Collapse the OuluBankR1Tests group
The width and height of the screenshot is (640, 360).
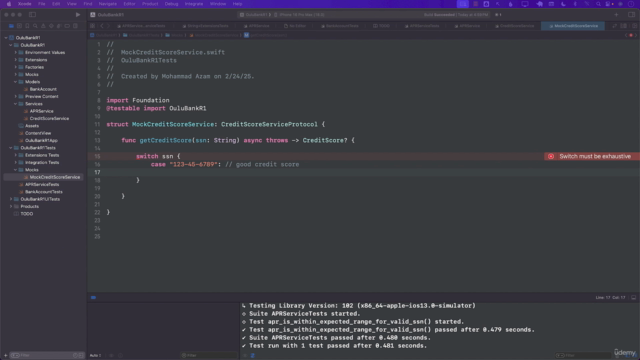pos(11,148)
